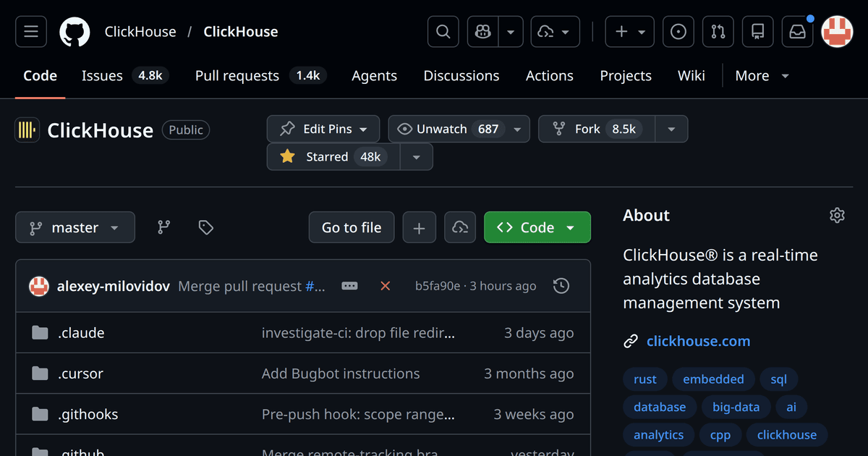
Task: Select the embedded topic tag
Action: point(713,379)
